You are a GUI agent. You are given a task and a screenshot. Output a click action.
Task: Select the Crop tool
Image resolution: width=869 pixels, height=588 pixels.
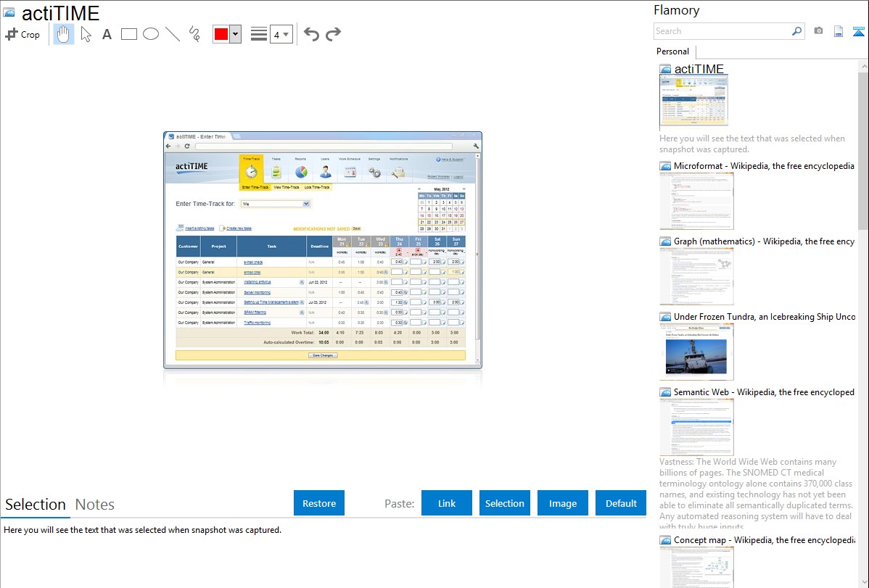point(22,34)
